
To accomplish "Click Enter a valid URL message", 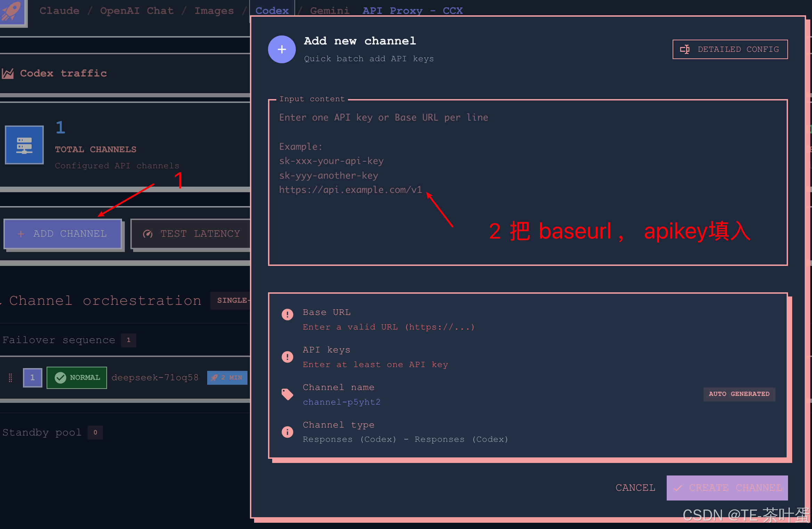I will pos(389,327).
